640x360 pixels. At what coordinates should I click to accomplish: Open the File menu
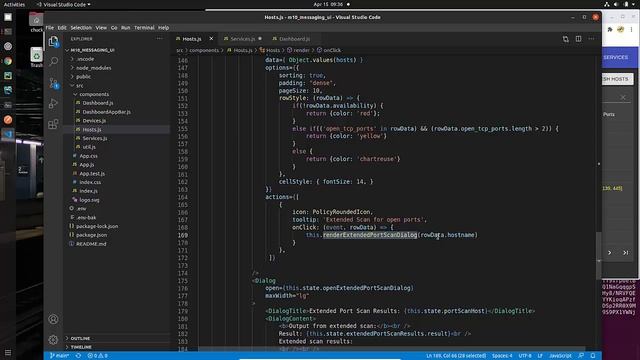click(x=50, y=28)
